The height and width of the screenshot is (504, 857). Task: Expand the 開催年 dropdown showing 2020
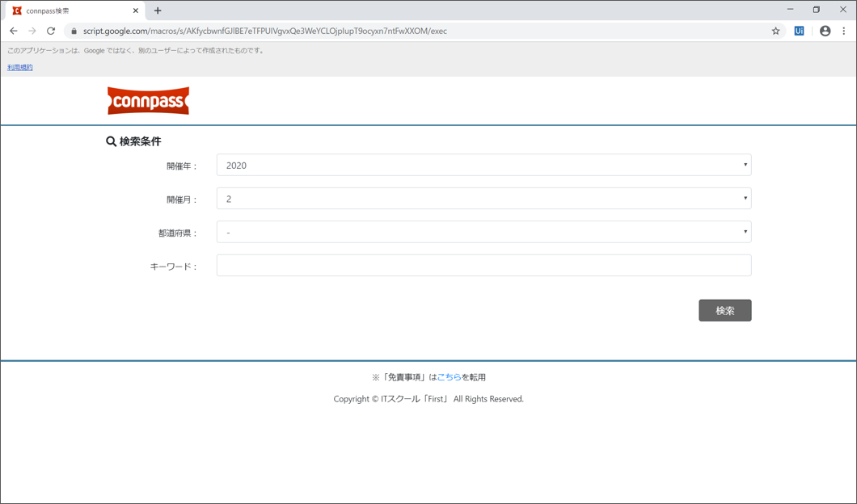pyautogui.click(x=483, y=165)
